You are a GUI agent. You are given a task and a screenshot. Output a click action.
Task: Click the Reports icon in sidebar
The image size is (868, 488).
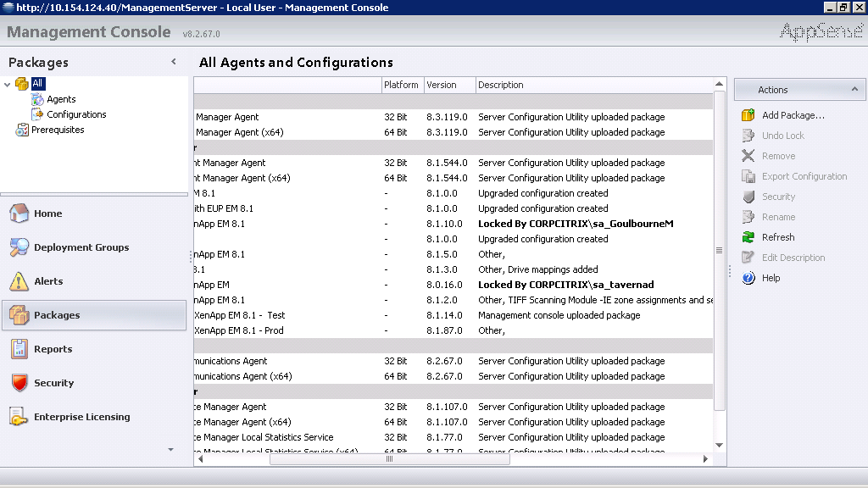point(19,349)
